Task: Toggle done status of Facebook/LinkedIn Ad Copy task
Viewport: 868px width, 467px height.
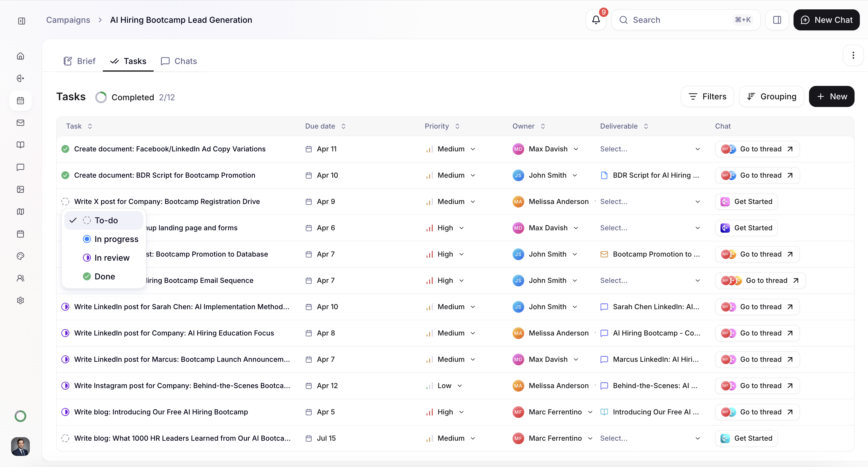Action: pos(65,149)
